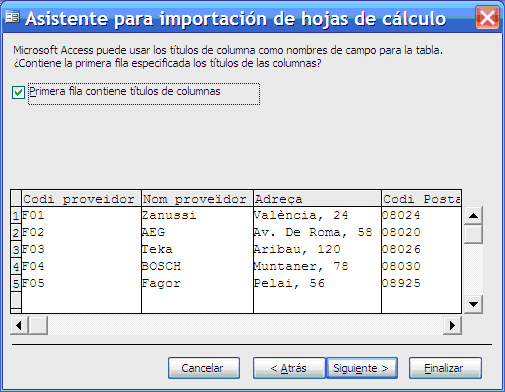Viewport: 505px width, 392px height.
Task: Click cell 'F02'
Action: pos(81,232)
